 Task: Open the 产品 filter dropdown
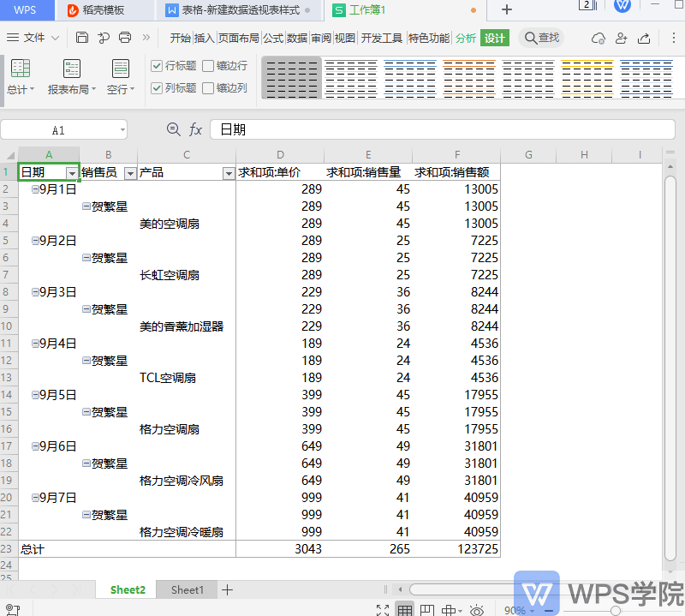coord(229,174)
